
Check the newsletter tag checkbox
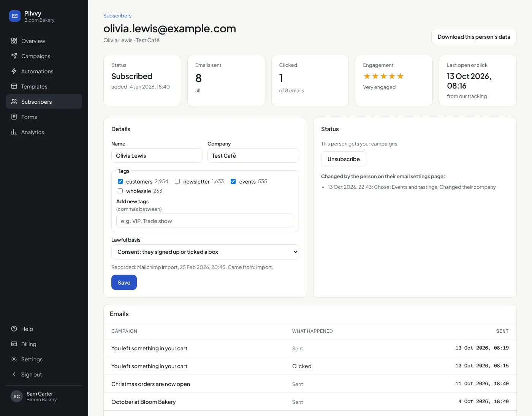point(177,182)
